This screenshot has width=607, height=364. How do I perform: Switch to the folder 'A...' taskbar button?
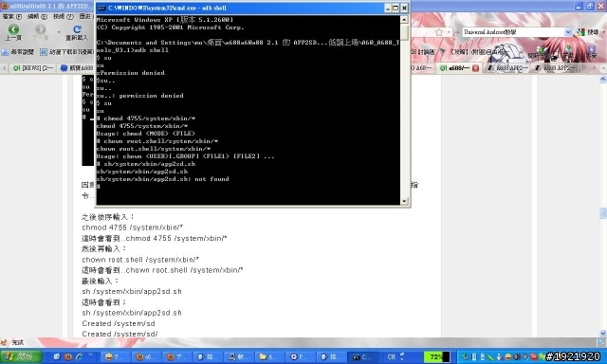269,356
